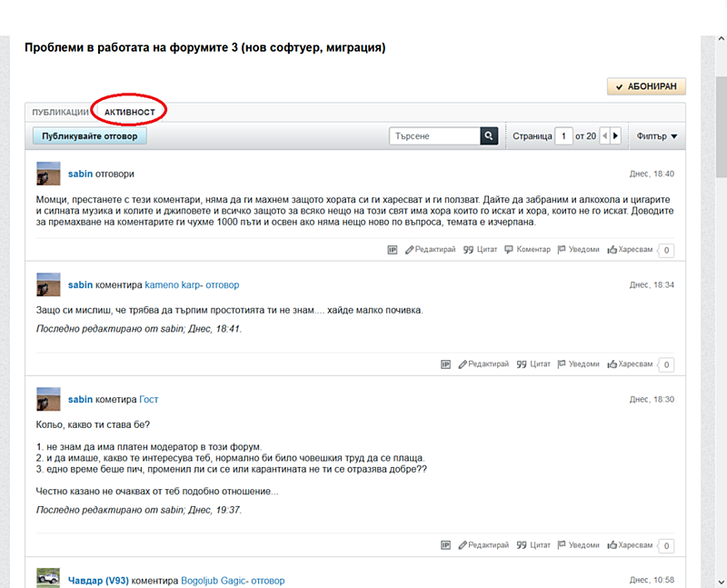
Task: Open the Гост link
Action: 149,399
